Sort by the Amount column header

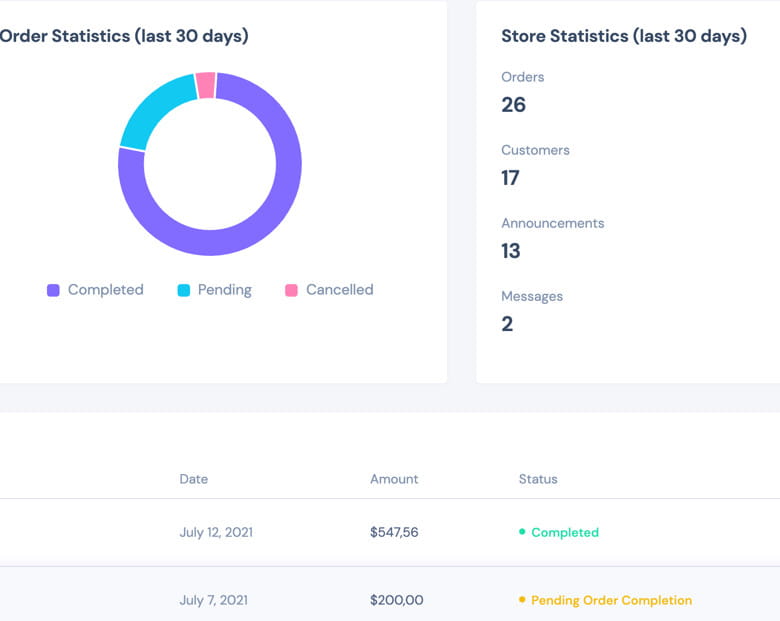click(x=394, y=479)
